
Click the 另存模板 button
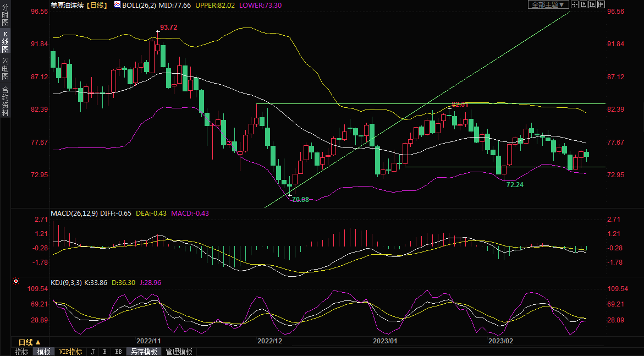pyautogui.click(x=144, y=352)
